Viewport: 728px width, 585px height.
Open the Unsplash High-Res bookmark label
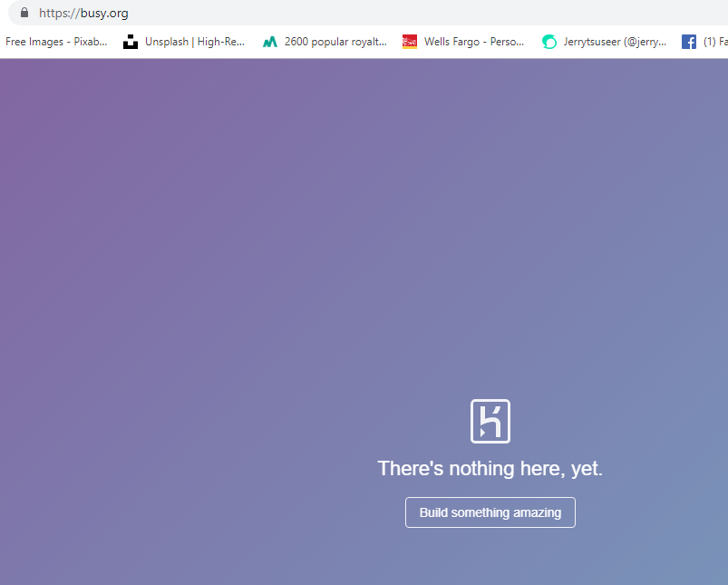click(195, 42)
